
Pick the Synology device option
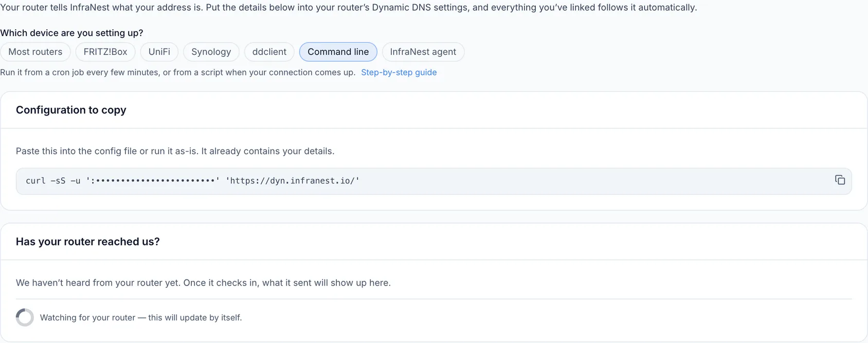point(211,52)
